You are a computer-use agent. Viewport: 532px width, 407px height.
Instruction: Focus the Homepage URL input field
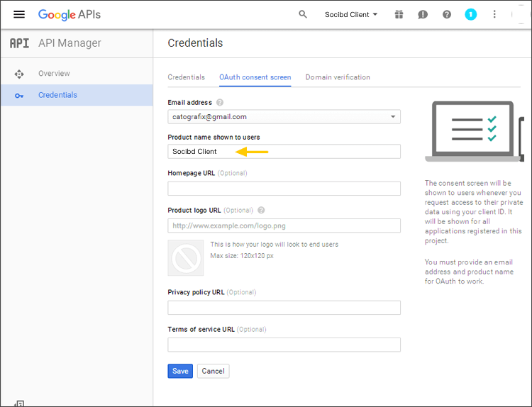pos(284,189)
